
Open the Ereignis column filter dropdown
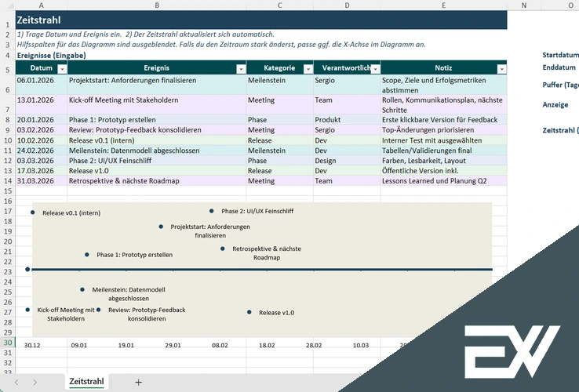[x=240, y=69]
